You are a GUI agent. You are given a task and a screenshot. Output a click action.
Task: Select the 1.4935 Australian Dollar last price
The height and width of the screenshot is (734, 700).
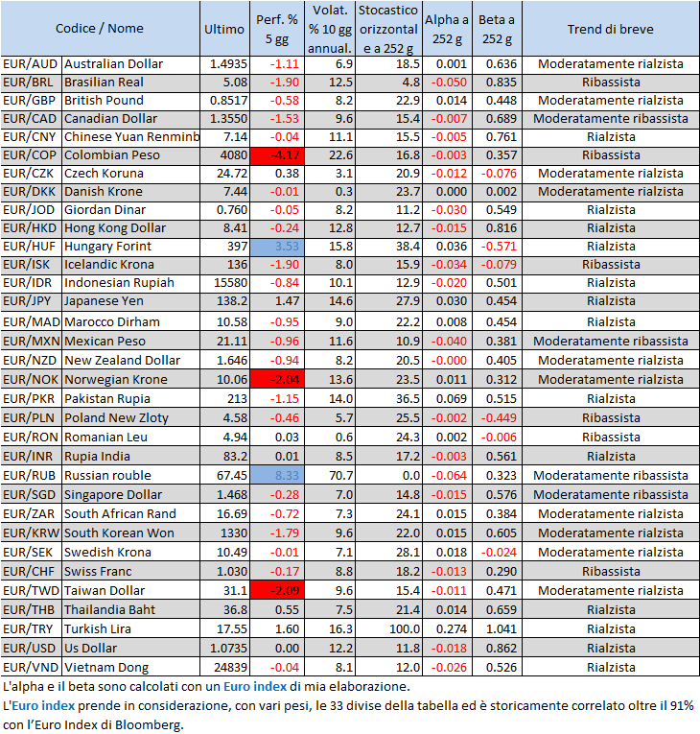pos(224,64)
